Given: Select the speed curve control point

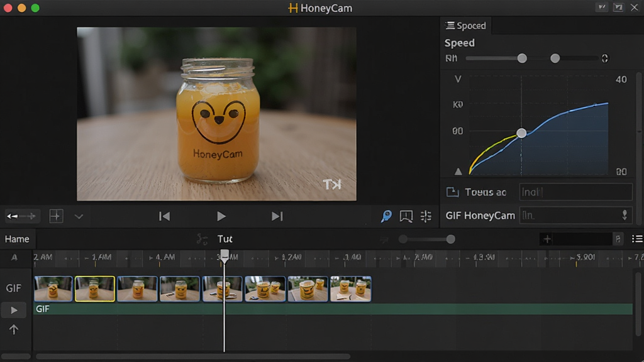Looking at the screenshot, I should (521, 133).
